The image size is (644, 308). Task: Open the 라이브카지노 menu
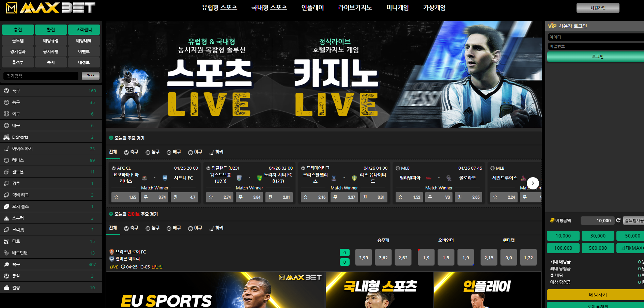click(355, 7)
